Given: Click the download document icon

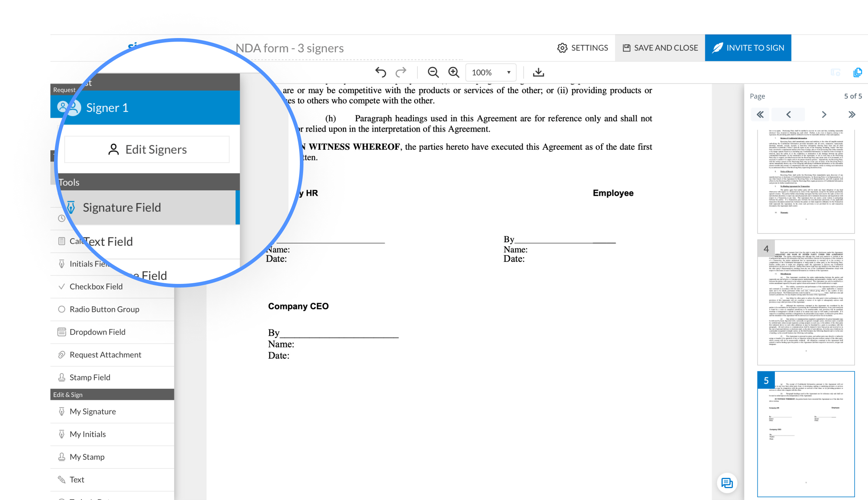Looking at the screenshot, I should click(539, 72).
